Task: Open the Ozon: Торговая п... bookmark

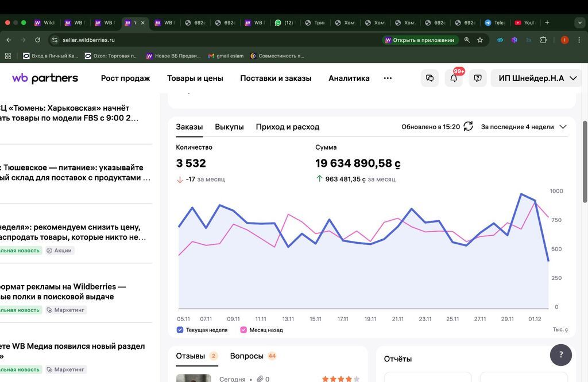Action: click(x=111, y=56)
